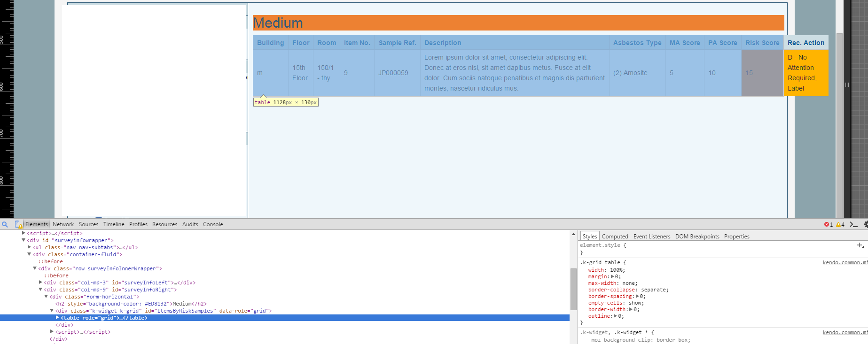
Task: Click the magnifier inspect-element icon in DevTools
Action: point(5,224)
